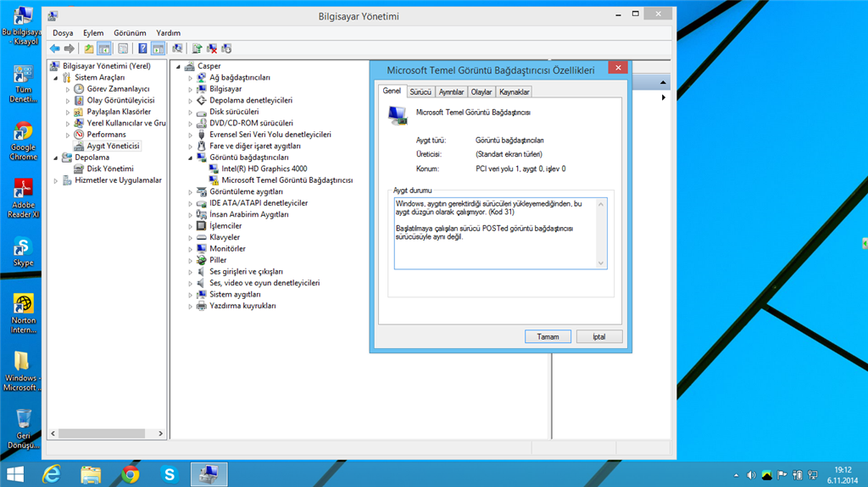Viewport: 868px width, 487px height.
Task: Expand the Monitörler device category
Action: 191,249
